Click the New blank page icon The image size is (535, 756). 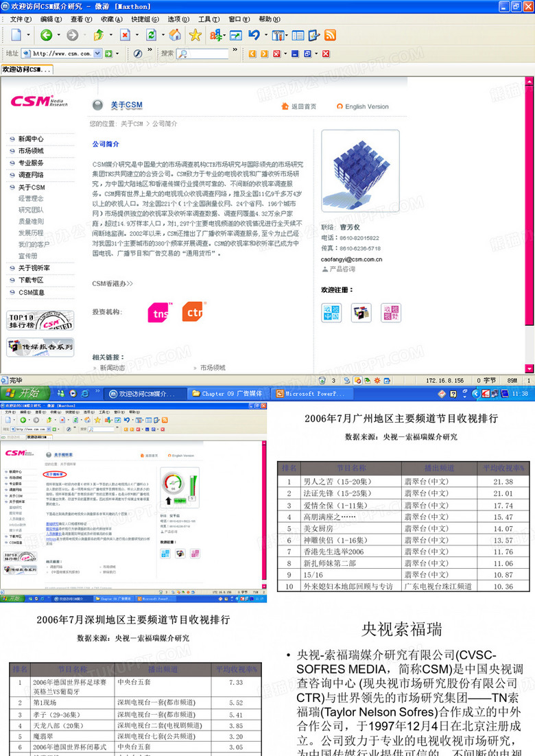click(16, 35)
